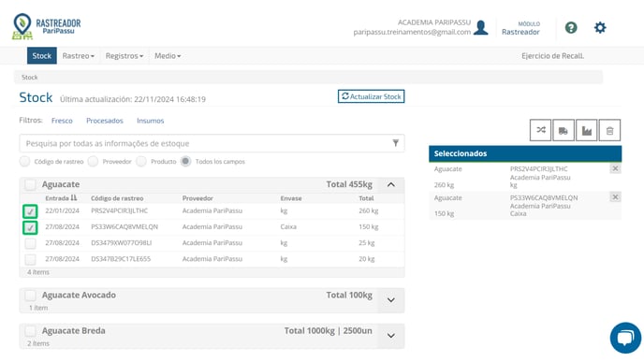Image resolution: width=644 pixels, height=362 pixels.
Task: Open the user profile icon
Action: [x=480, y=27]
